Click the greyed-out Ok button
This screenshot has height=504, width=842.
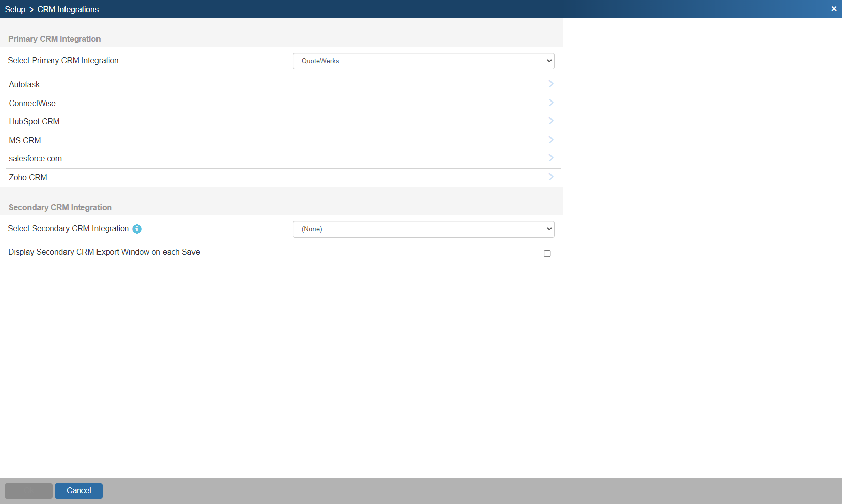click(x=28, y=491)
